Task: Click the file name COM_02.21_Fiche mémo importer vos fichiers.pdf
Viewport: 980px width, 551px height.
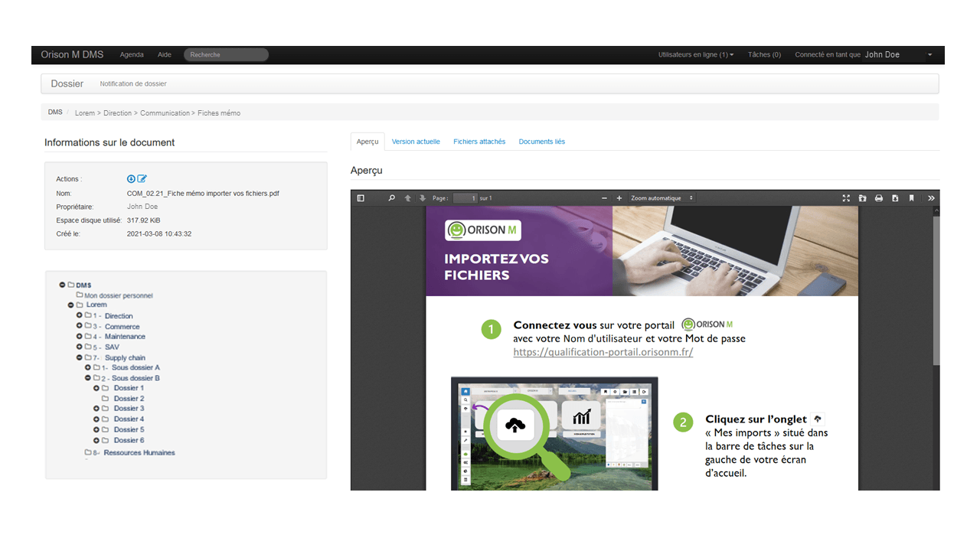Action: pyautogui.click(x=203, y=194)
